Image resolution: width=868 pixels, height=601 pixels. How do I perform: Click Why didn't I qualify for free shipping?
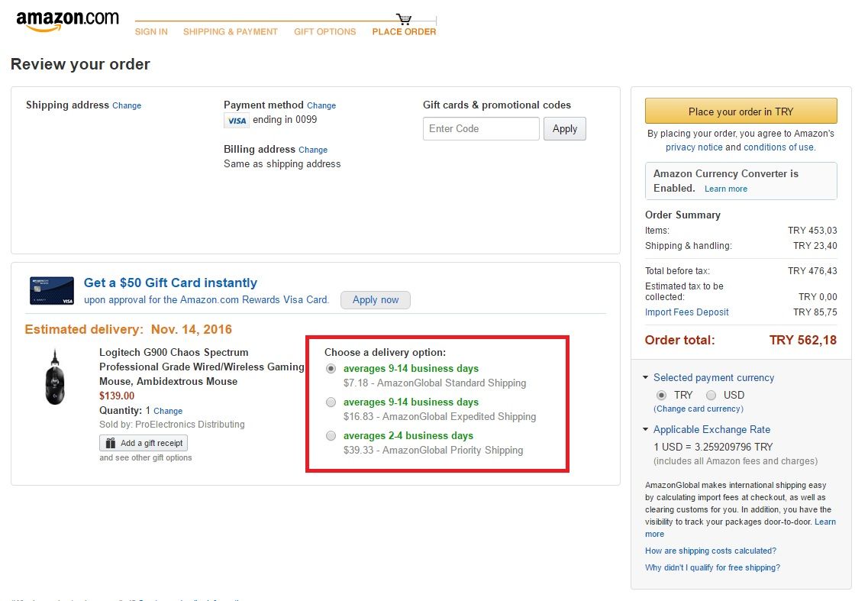[x=712, y=567]
